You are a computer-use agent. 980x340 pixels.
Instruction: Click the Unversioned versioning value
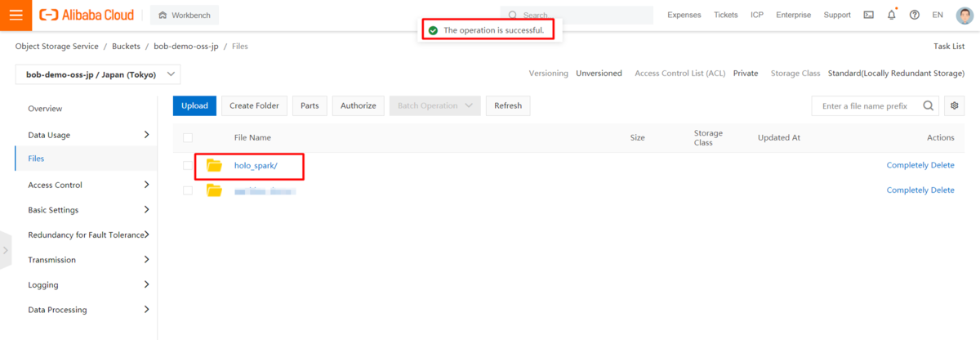pyautogui.click(x=599, y=74)
